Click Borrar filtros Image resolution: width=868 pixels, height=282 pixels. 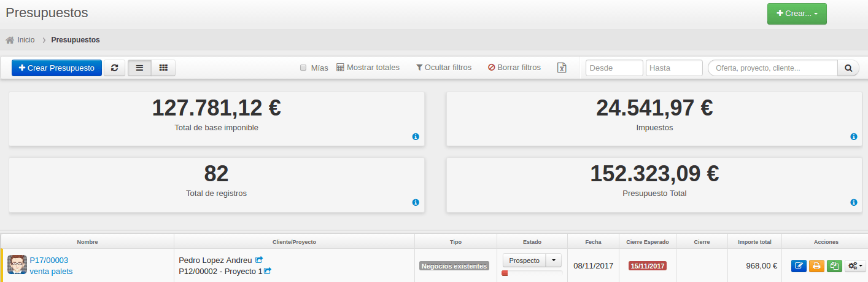coord(514,68)
